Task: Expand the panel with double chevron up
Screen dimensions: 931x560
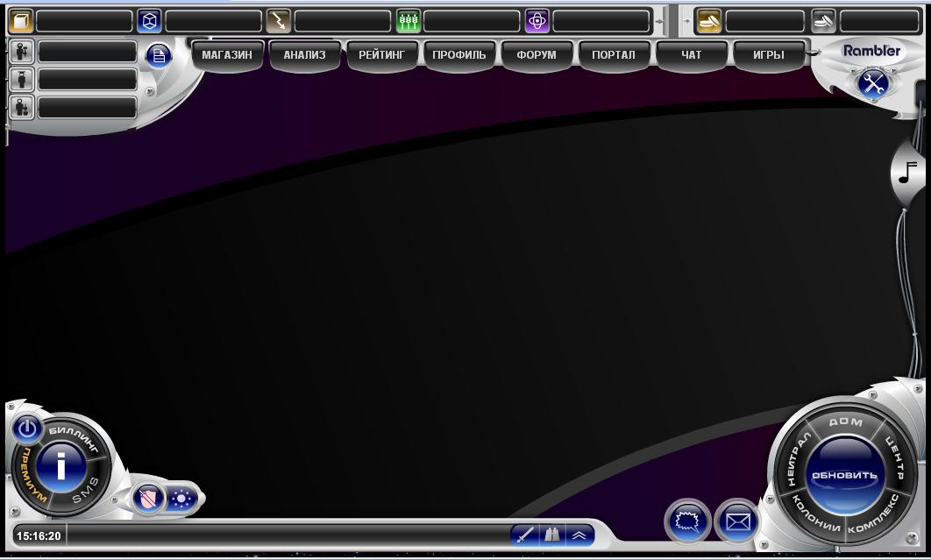Action: tap(579, 535)
